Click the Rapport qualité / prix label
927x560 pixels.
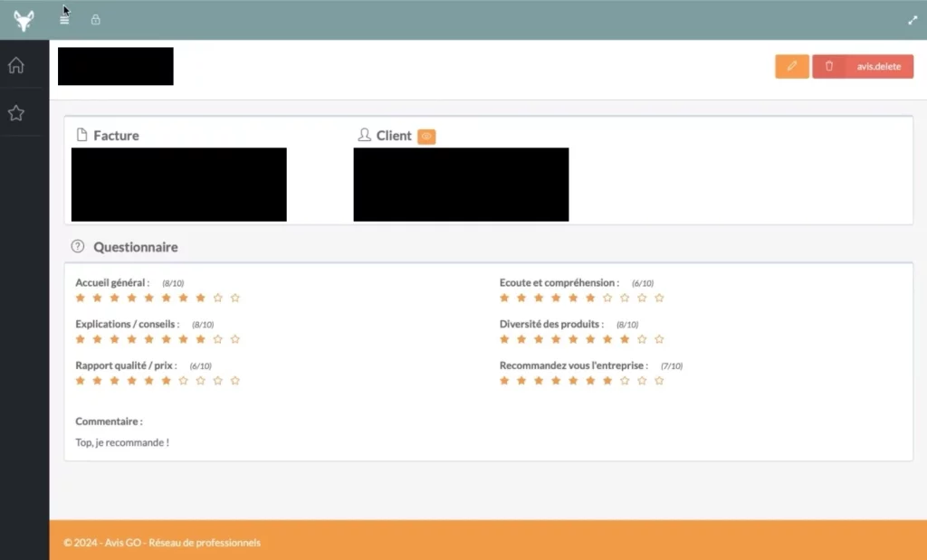pyautogui.click(x=126, y=365)
